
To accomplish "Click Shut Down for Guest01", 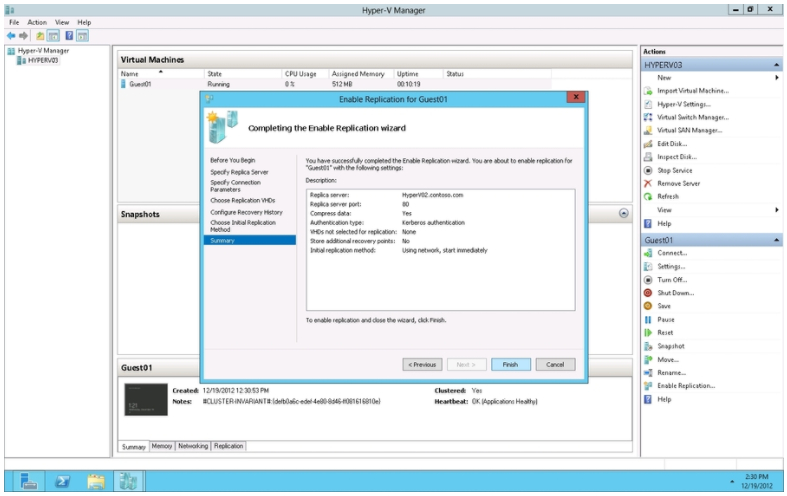I will (676, 293).
